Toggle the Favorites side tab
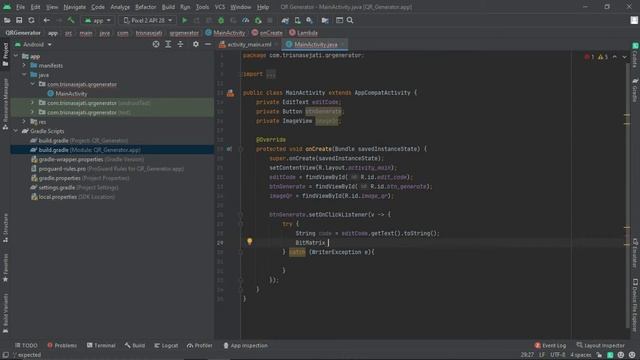 pyautogui.click(x=5, y=267)
